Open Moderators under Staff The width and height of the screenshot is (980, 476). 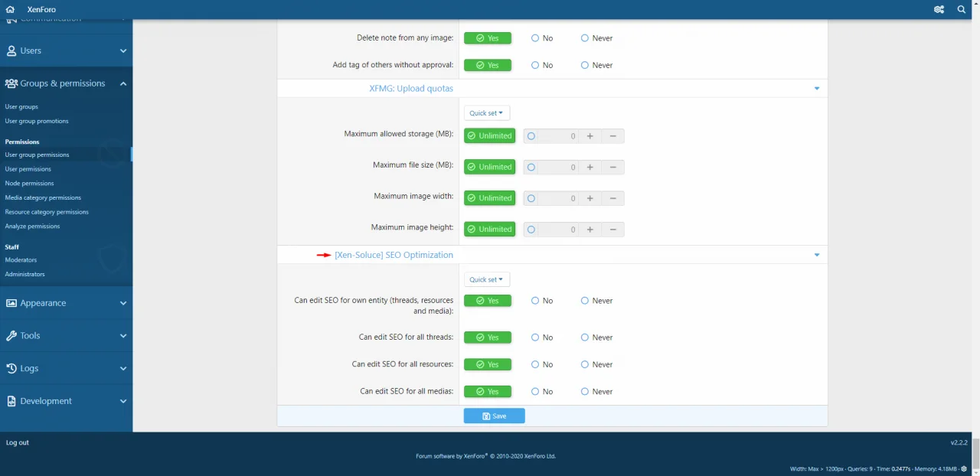coord(21,260)
